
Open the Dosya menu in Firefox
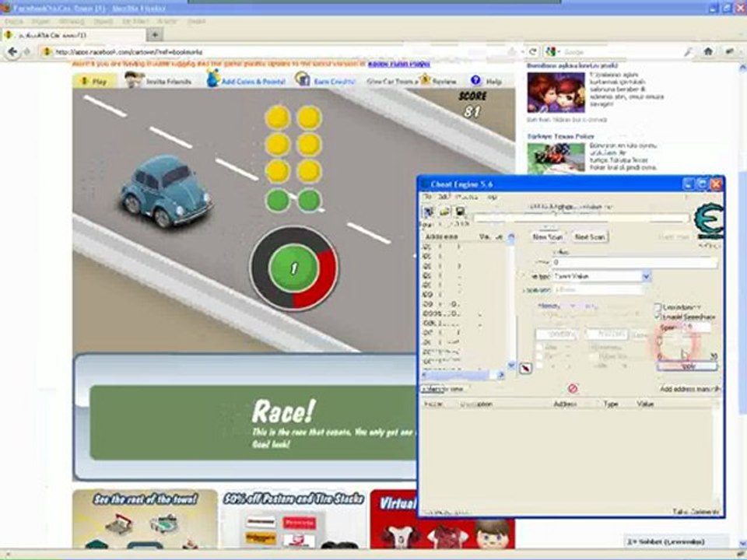14,22
